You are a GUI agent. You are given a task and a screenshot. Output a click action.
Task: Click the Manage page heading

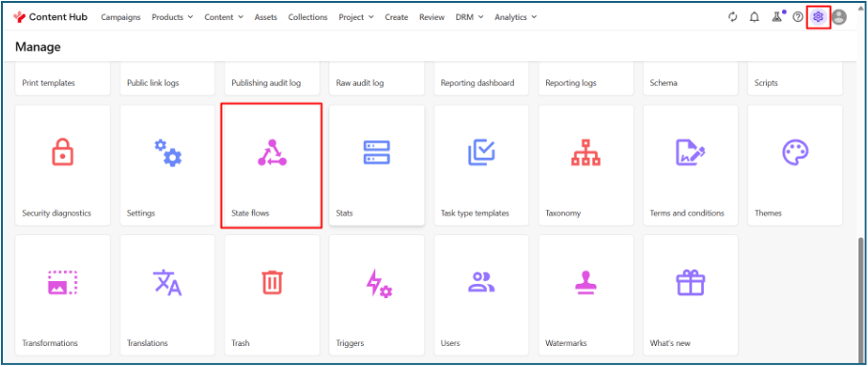[x=37, y=47]
